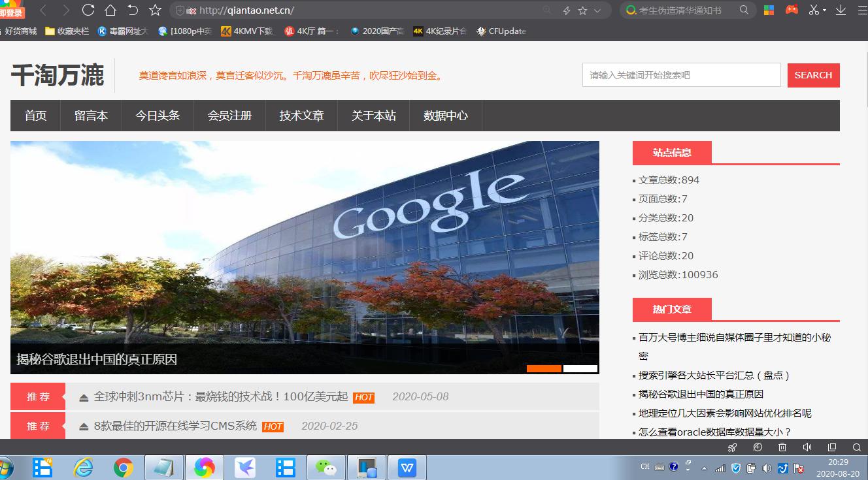Open hot article 百万大号博主细说自媒体圈子
868x480 pixels.
click(735, 347)
